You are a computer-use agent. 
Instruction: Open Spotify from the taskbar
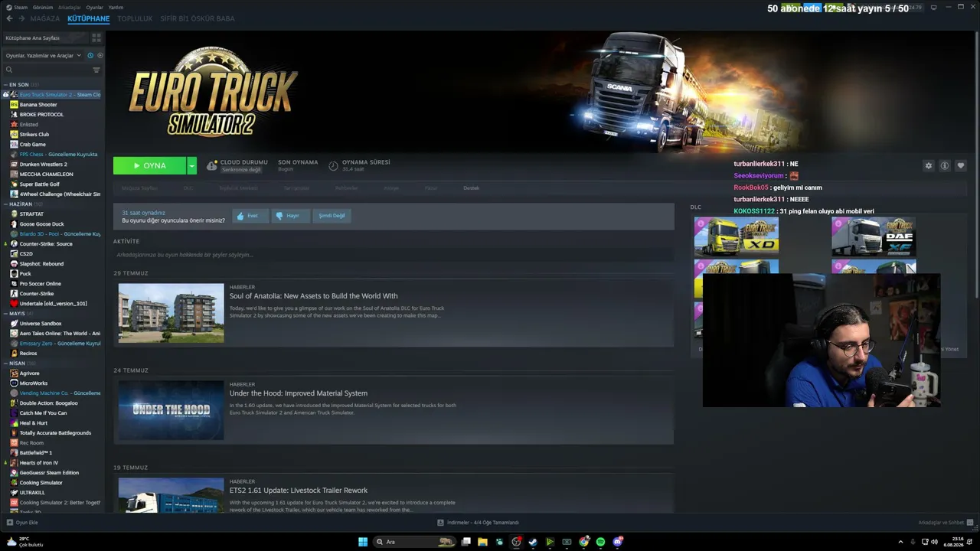point(600,542)
